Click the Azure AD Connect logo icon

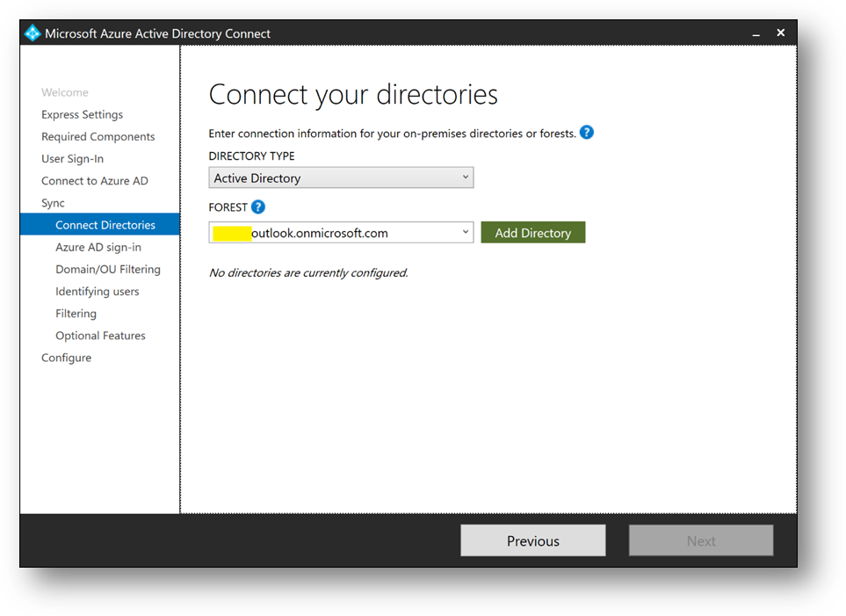pyautogui.click(x=33, y=33)
